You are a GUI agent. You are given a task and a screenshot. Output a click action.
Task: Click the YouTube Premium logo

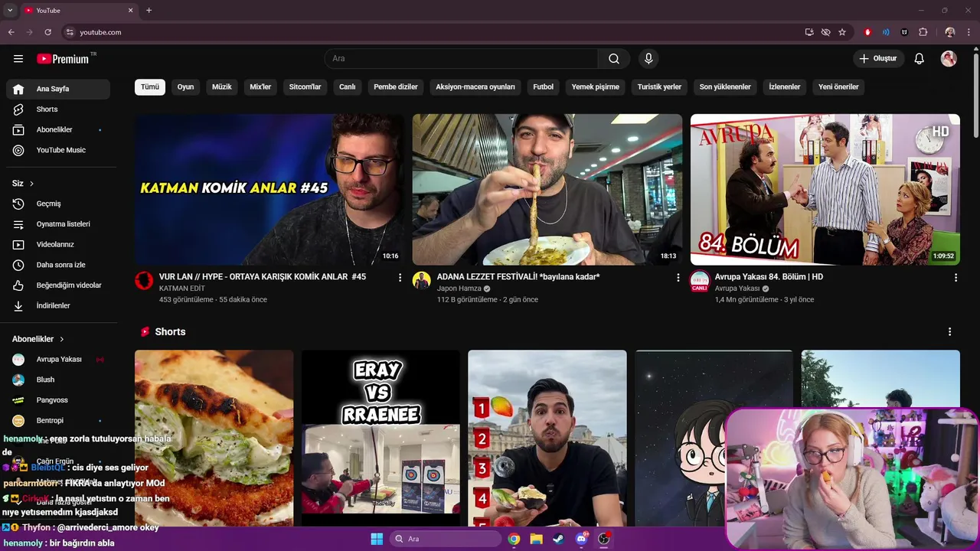[x=63, y=59]
